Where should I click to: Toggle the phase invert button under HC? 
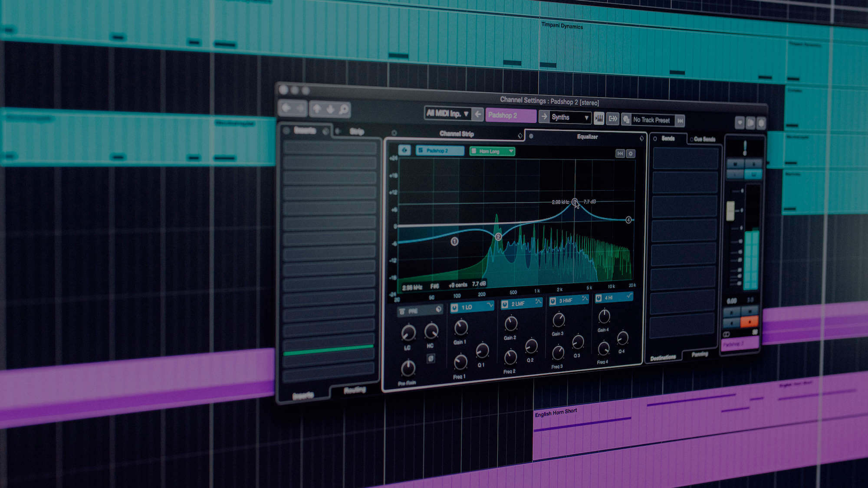pyautogui.click(x=431, y=359)
